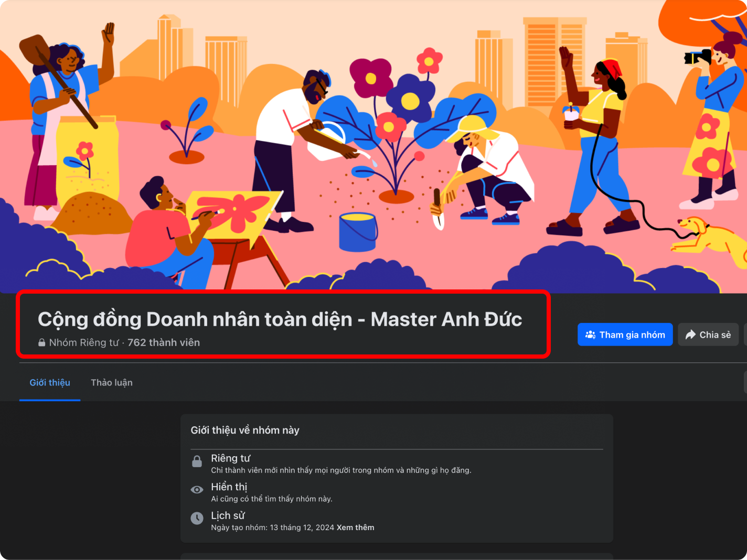Click the lock icon next to Riêng tư

(x=197, y=461)
